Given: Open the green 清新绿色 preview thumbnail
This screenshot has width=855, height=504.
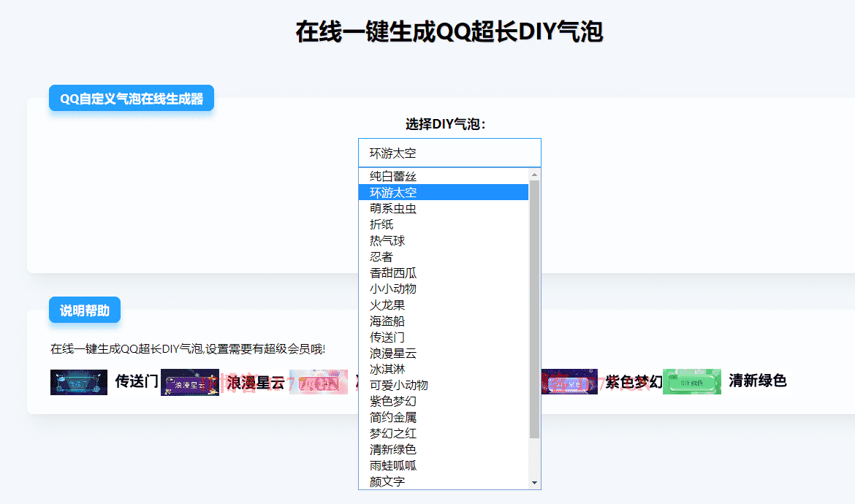Looking at the screenshot, I should (x=692, y=381).
